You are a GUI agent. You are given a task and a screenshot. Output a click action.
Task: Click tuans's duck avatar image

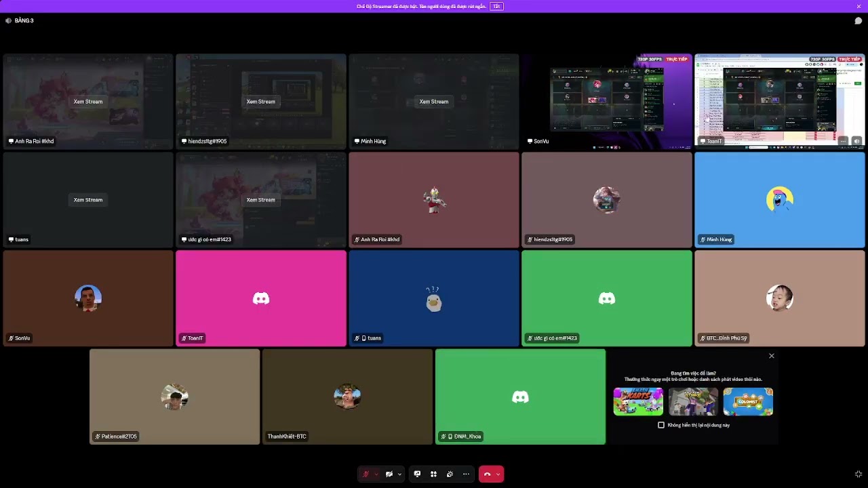pyautogui.click(x=434, y=298)
